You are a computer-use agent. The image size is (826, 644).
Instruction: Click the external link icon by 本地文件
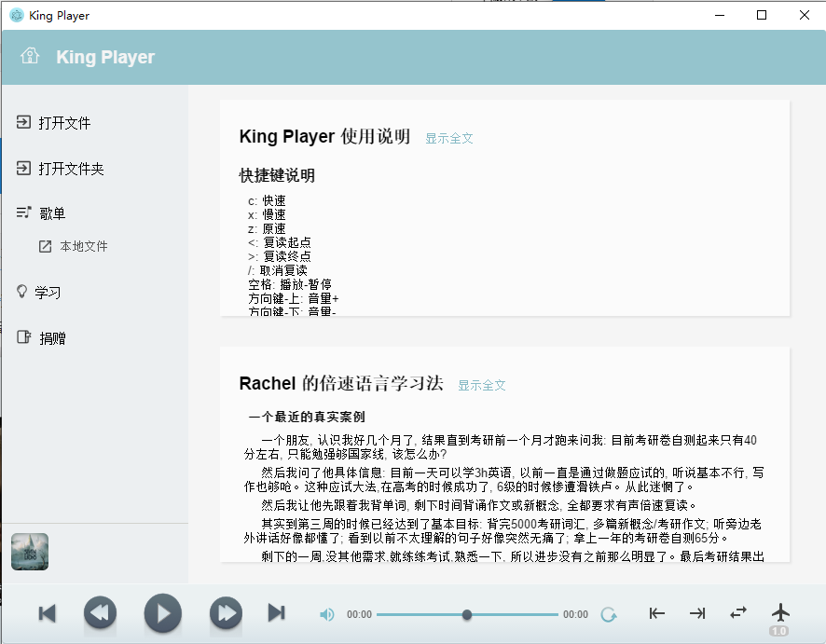pyautogui.click(x=46, y=246)
